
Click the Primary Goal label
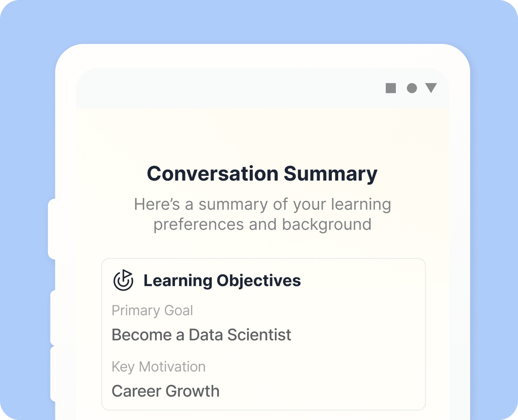152,310
